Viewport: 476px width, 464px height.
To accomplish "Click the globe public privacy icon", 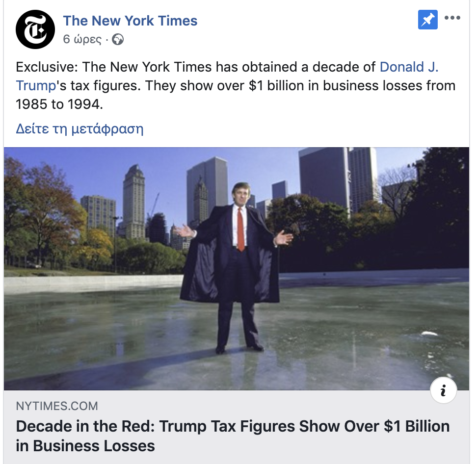I will 118,39.
